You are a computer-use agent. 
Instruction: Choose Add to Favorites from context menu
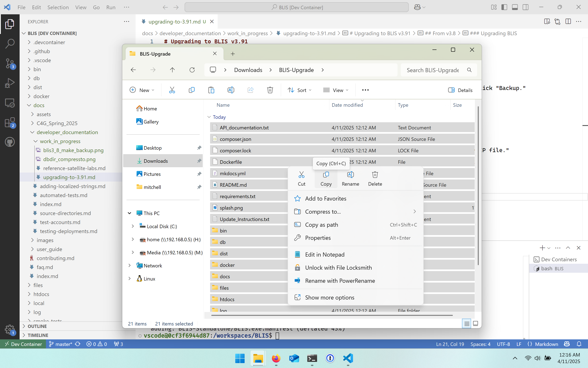355,199
